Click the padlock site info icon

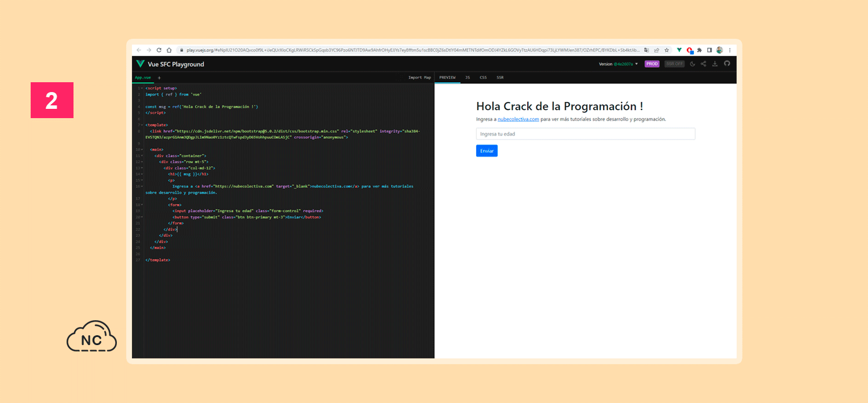pos(181,50)
